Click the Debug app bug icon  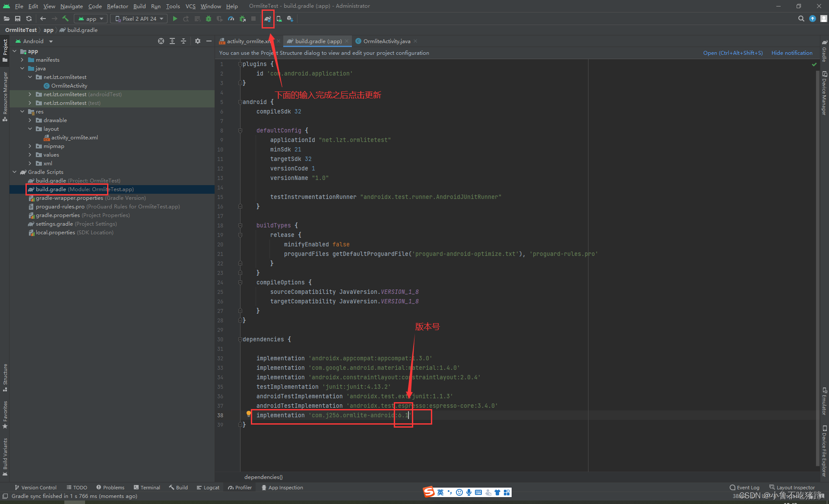point(209,19)
